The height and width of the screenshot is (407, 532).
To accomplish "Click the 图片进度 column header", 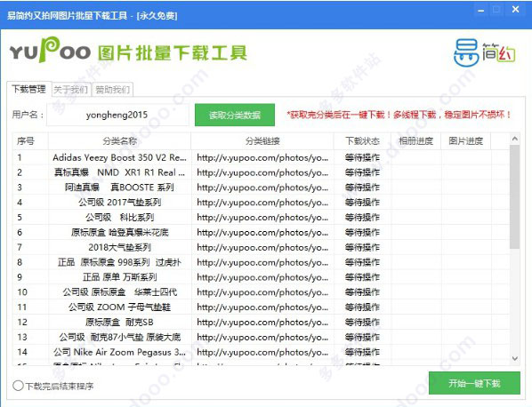I will [x=466, y=140].
